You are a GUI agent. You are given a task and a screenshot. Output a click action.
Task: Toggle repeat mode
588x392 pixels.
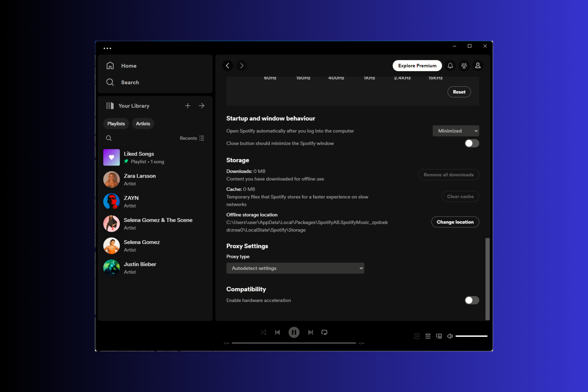click(x=324, y=332)
